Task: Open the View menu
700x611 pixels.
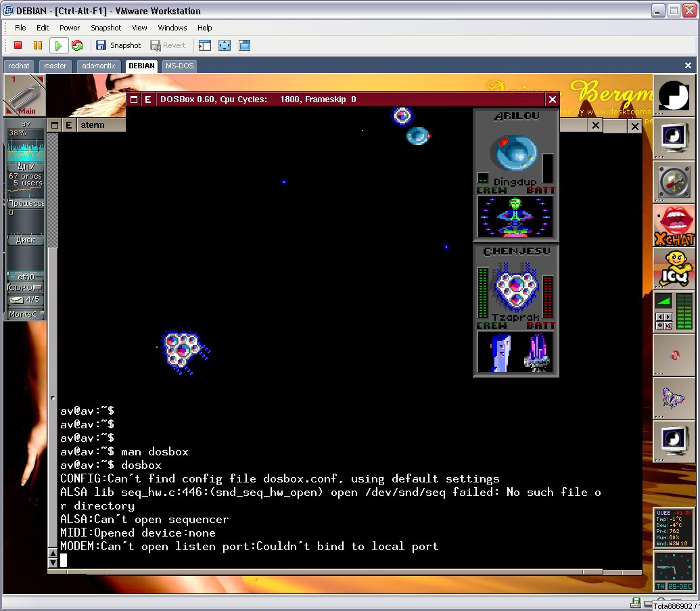Action: click(x=139, y=28)
